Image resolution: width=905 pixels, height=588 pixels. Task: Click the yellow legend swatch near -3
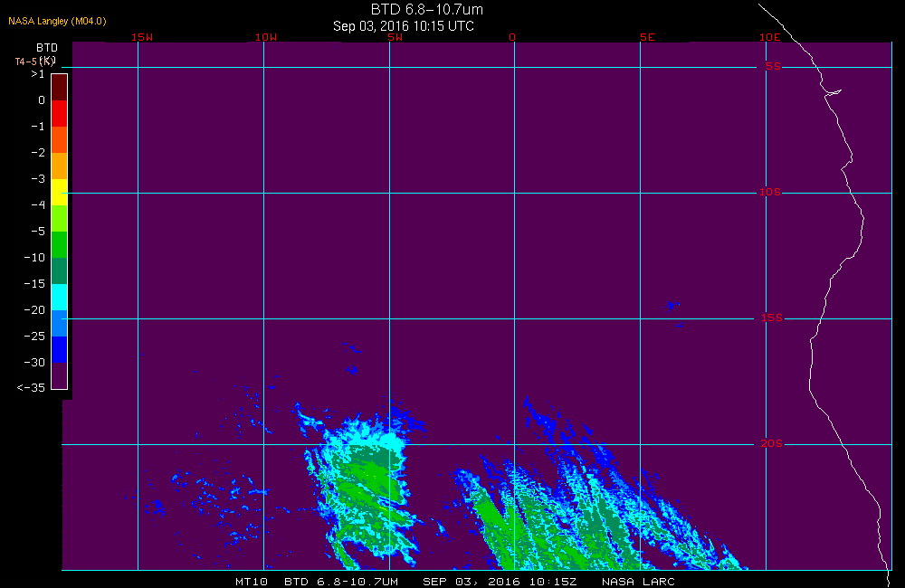60,192
